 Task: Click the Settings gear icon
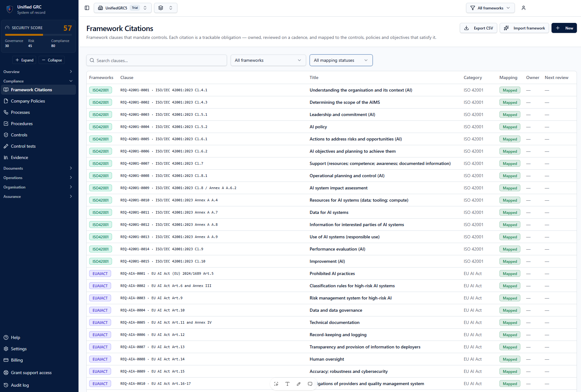tap(6, 349)
